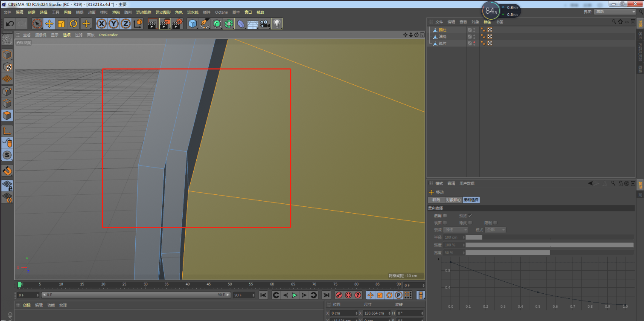Add a Cube primitive object
Screen dimensions: 644x321
[192, 24]
